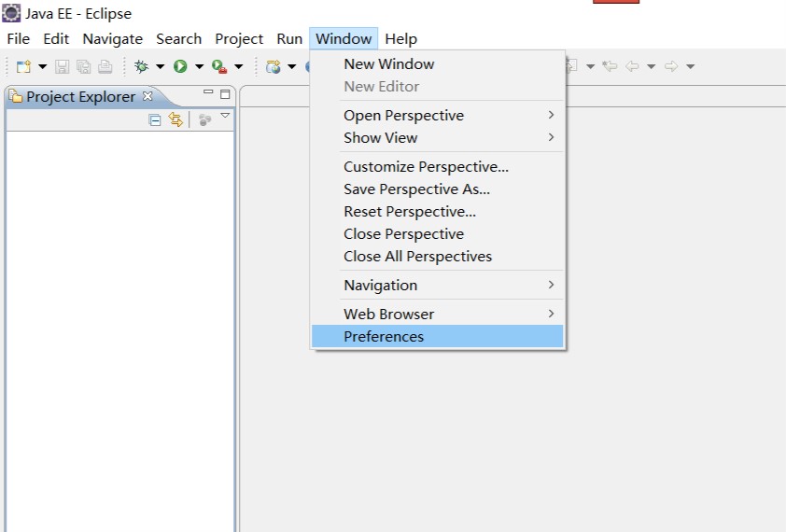
Task: Toggle Link with Editor arrows
Action: (x=175, y=119)
